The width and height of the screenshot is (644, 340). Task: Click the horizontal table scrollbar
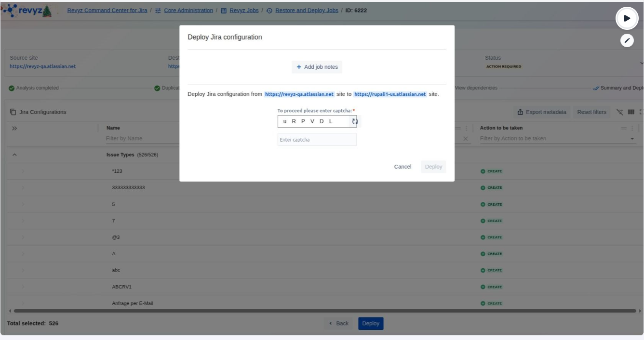click(323, 311)
